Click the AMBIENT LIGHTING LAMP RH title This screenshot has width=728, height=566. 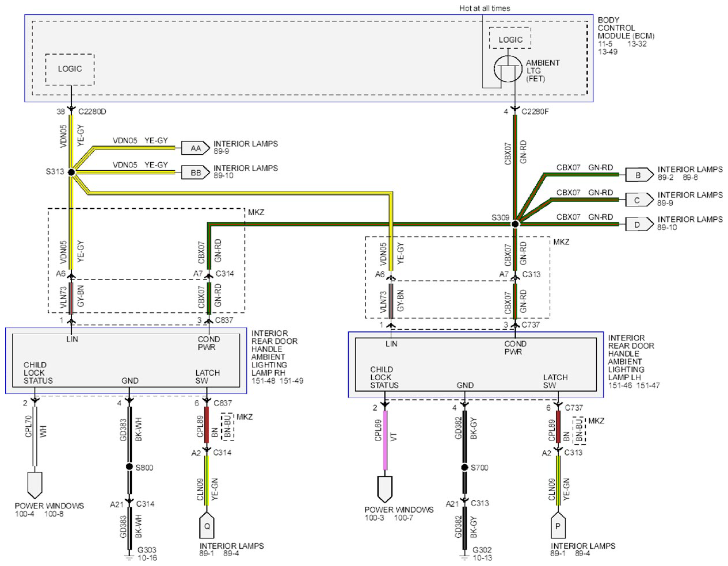[x=275, y=353]
